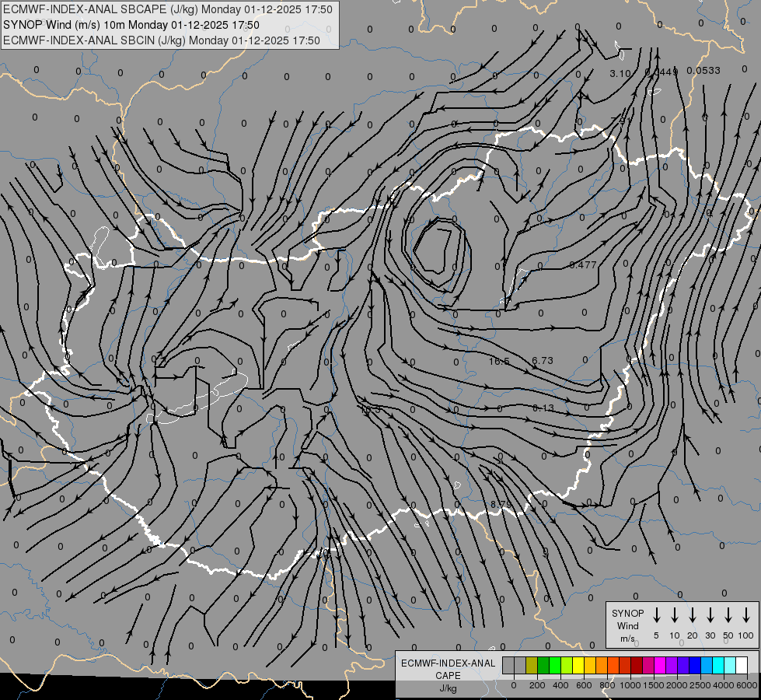Click the 0.13 value on the map
This screenshot has height=700, width=761.
click(543, 408)
